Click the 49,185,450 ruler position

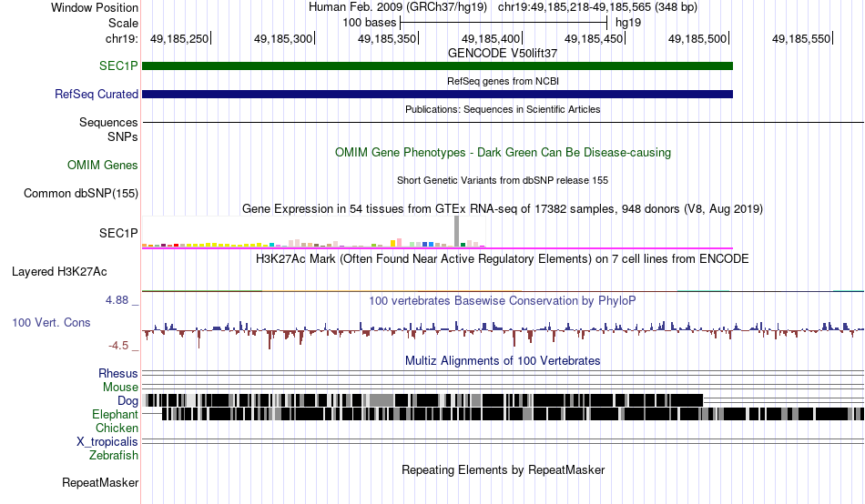click(595, 38)
